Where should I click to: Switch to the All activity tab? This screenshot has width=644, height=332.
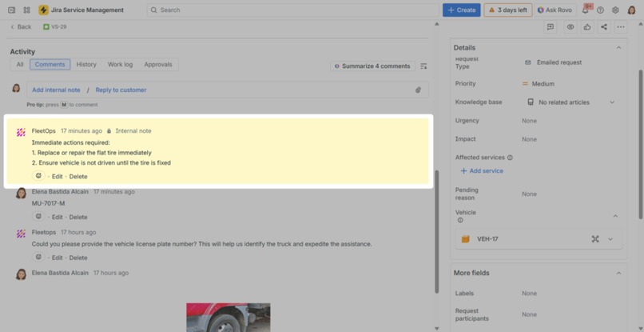pos(20,65)
